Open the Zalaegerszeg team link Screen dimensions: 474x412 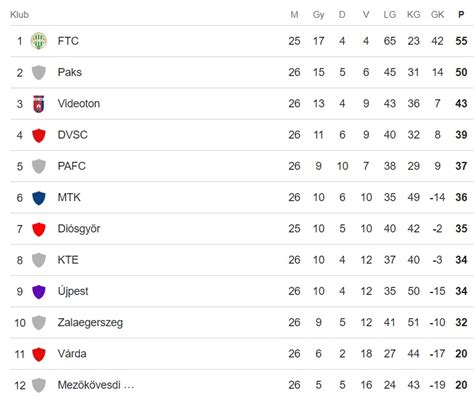click(90, 323)
